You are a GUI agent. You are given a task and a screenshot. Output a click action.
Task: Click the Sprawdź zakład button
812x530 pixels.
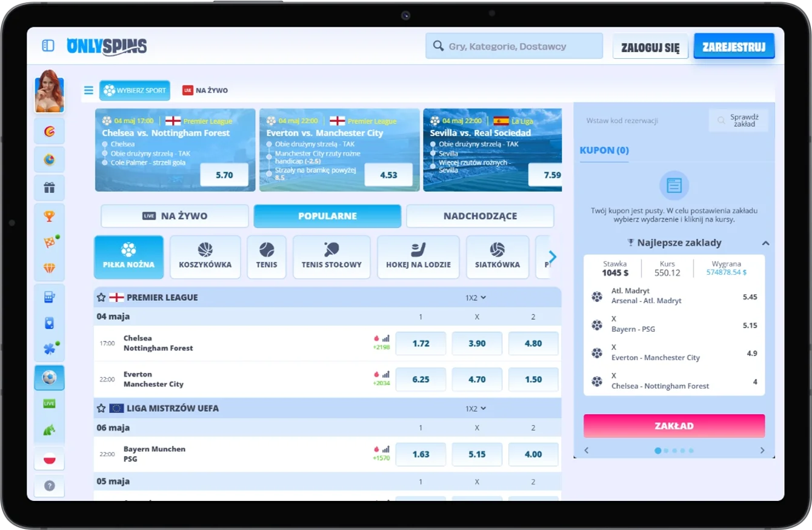pos(739,121)
